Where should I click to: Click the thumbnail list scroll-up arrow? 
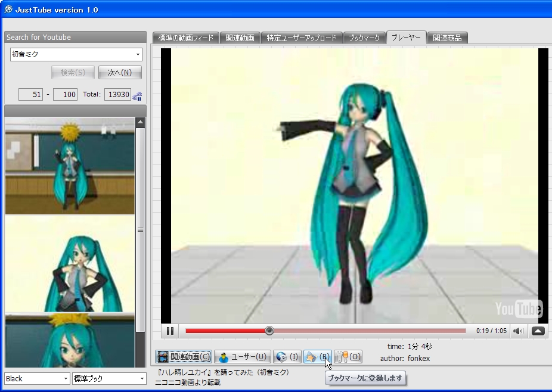(141, 123)
